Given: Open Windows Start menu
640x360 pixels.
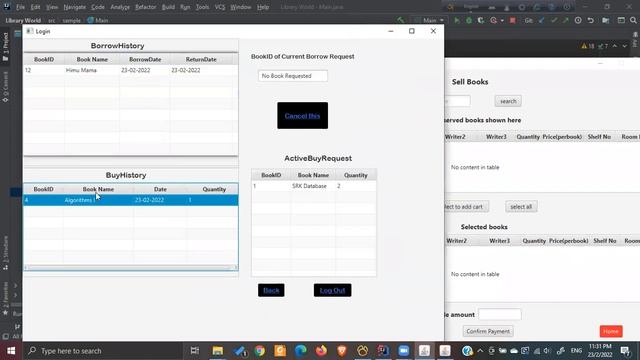Looking at the screenshot, I should pyautogui.click(x=11, y=351).
